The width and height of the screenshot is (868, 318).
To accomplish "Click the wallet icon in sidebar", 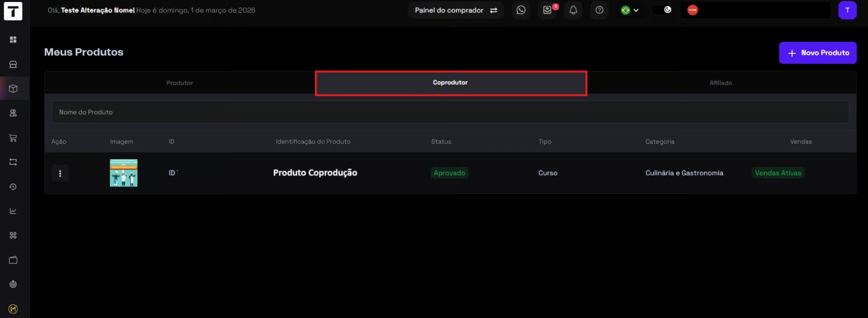I will [x=13, y=260].
